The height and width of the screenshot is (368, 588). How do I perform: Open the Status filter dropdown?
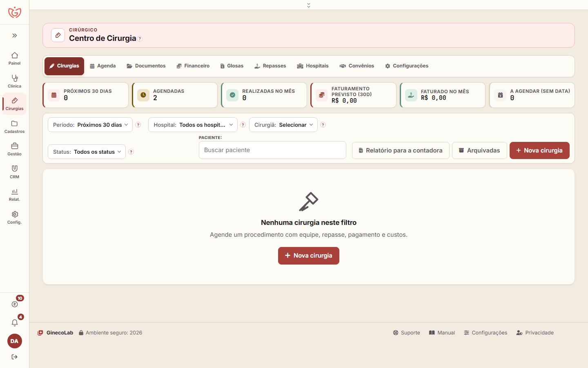click(x=87, y=152)
